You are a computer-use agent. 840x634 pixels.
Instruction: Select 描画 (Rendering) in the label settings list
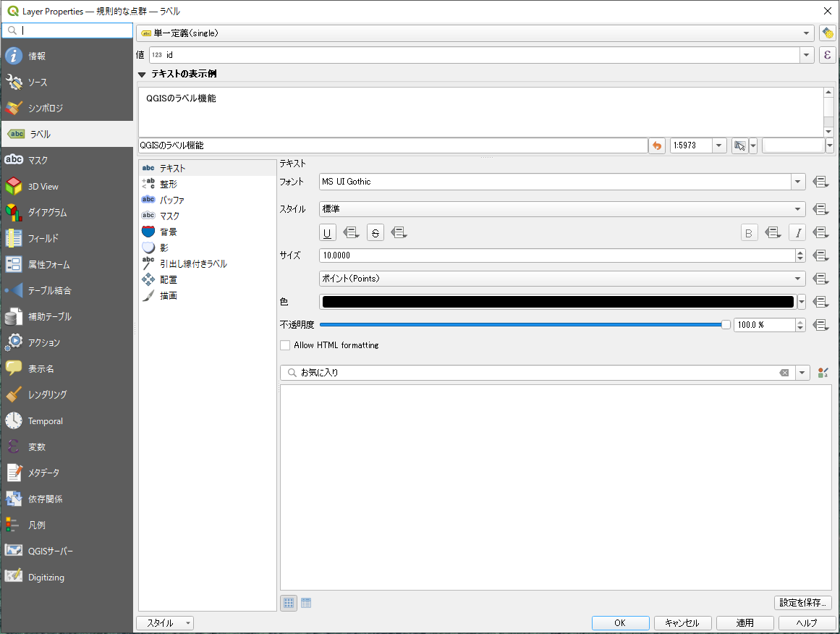[x=208, y=295]
